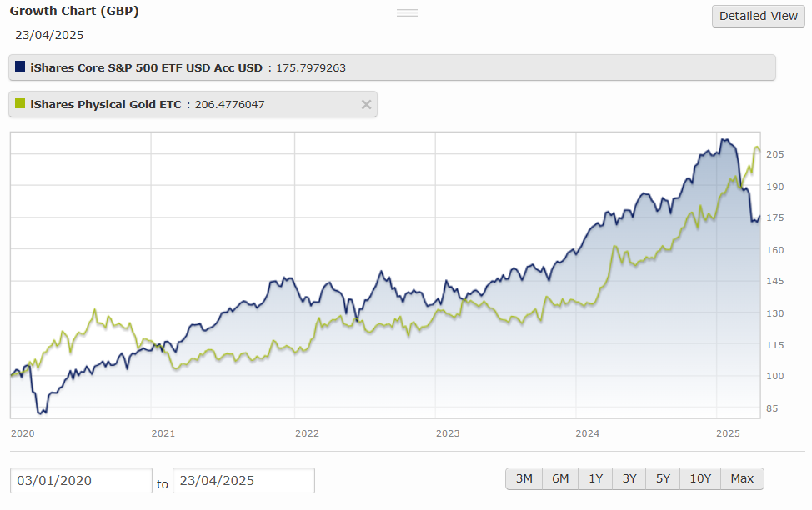Viewport: 812px width, 510px height.
Task: Click the 2020 x-axis label
Action: tap(23, 433)
